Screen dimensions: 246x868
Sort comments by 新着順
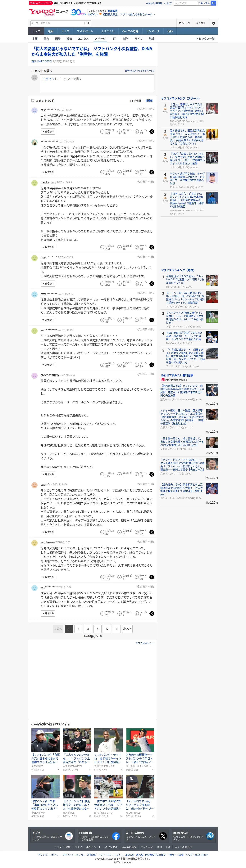149,101
